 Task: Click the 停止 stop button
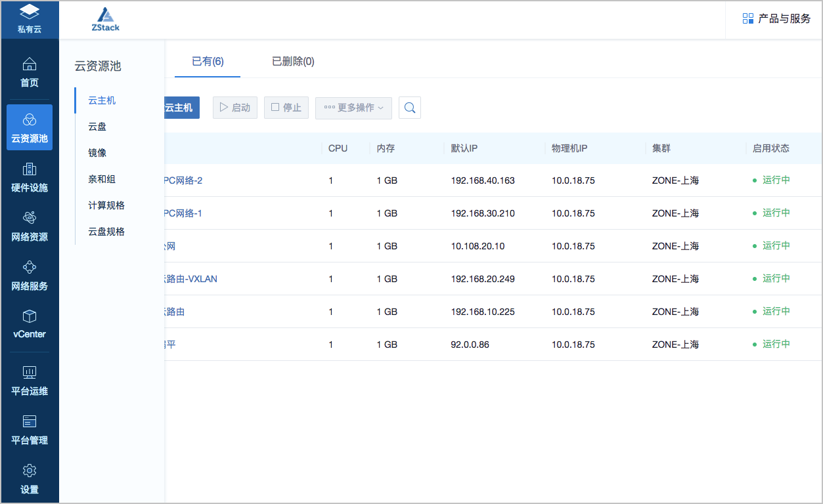[286, 108]
